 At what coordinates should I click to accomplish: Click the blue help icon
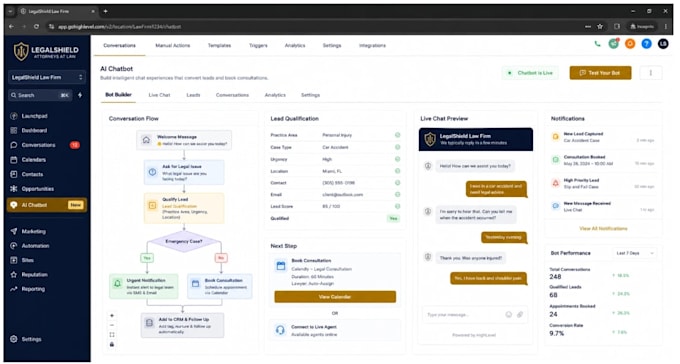pyautogui.click(x=646, y=44)
